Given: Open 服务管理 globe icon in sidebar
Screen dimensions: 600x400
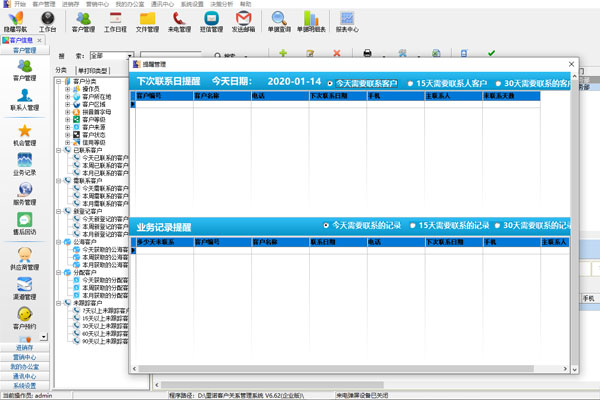Looking at the screenshot, I should click(x=24, y=194).
